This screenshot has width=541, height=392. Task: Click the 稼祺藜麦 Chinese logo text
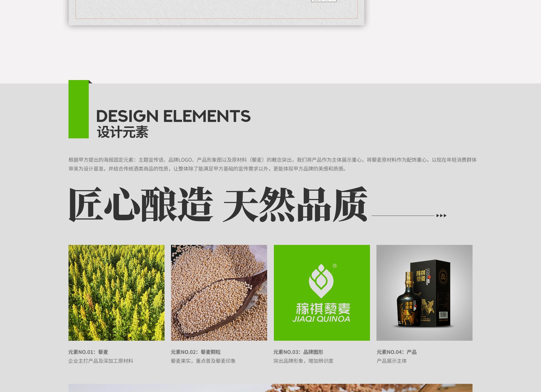click(x=323, y=309)
